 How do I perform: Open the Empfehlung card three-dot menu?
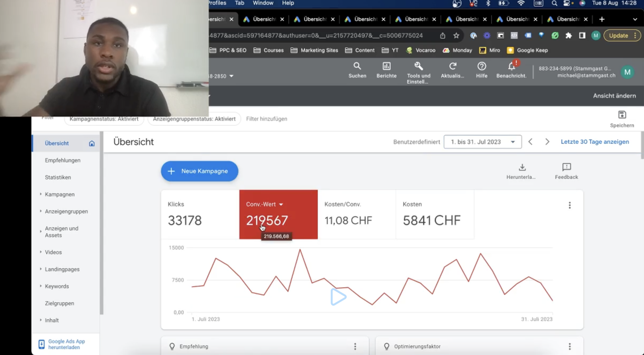point(355,346)
